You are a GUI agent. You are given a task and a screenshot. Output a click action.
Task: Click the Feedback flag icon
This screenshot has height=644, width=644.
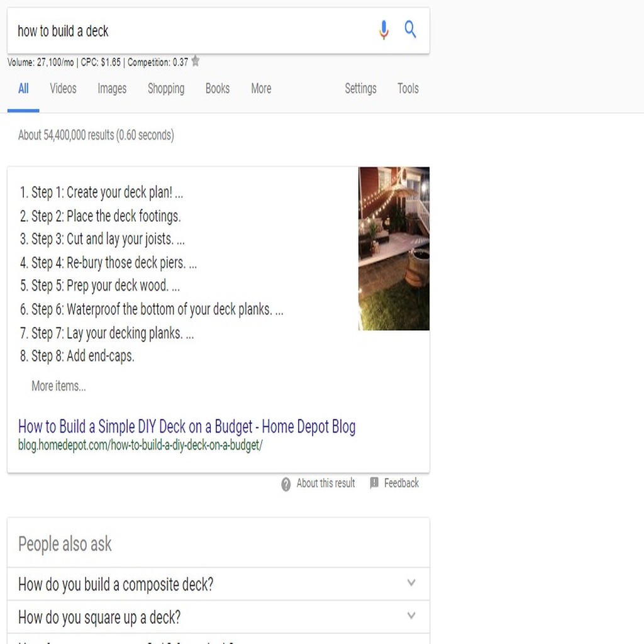click(x=374, y=482)
